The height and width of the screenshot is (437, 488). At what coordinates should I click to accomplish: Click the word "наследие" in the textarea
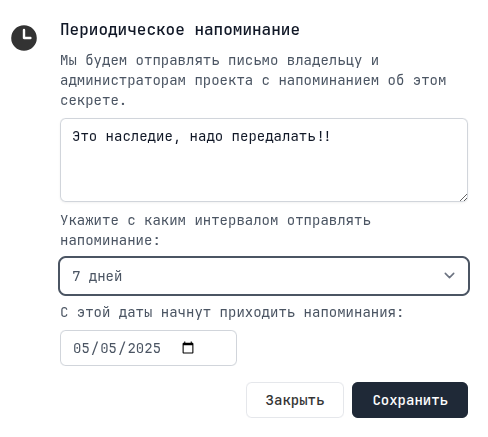tap(139, 137)
